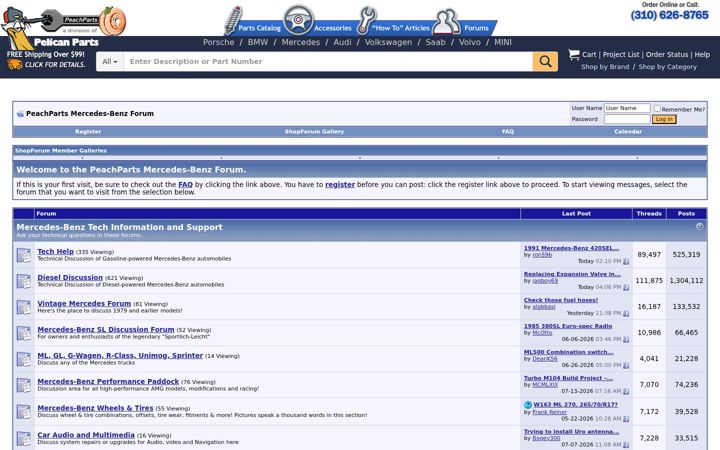The width and height of the screenshot is (720, 450).
Task: Click Performance Paddock forum status icon
Action: click(24, 385)
